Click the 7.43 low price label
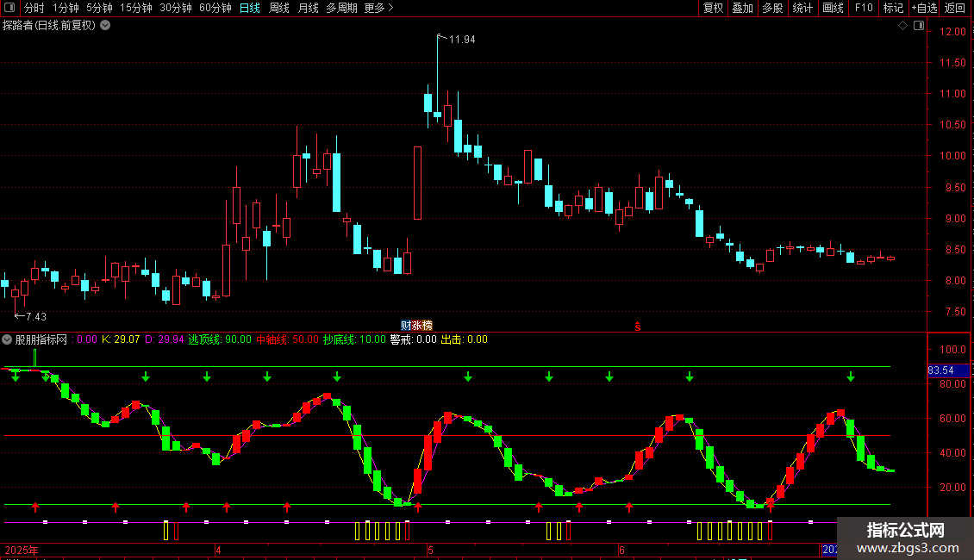 pos(36,317)
